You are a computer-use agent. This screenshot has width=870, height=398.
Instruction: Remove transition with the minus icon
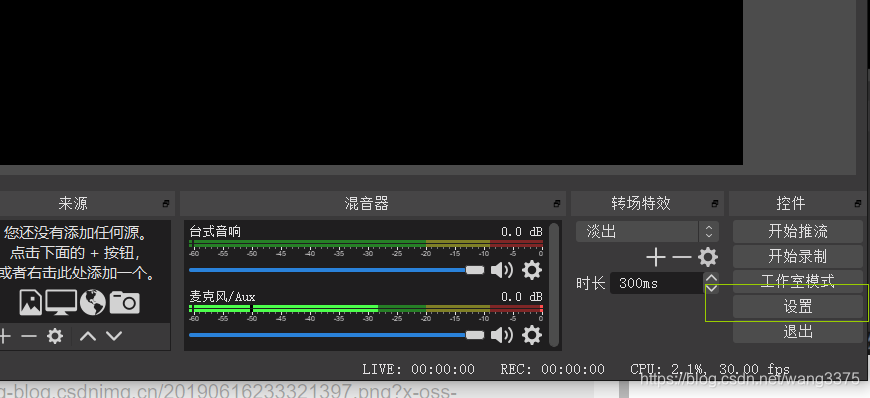pyautogui.click(x=682, y=257)
